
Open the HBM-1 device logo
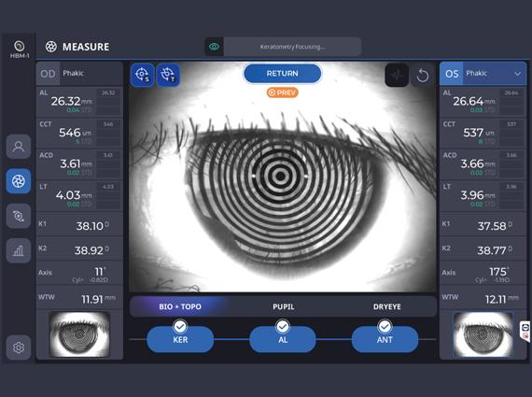(x=19, y=50)
